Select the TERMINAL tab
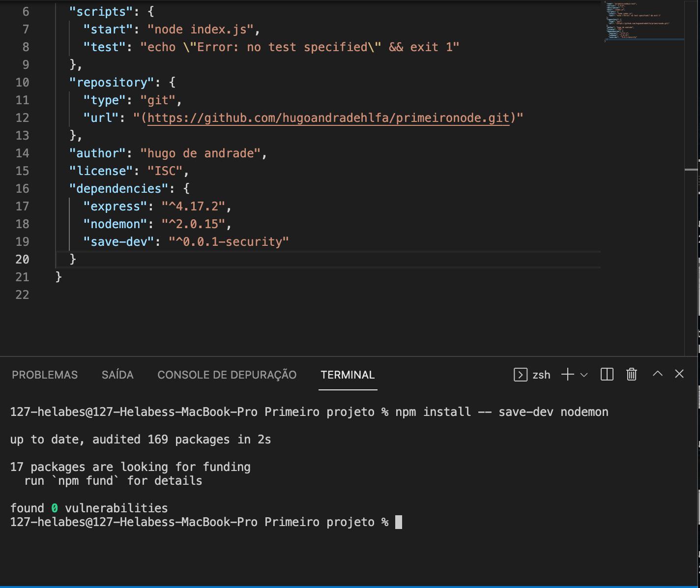Image resolution: width=700 pixels, height=588 pixels. click(348, 375)
